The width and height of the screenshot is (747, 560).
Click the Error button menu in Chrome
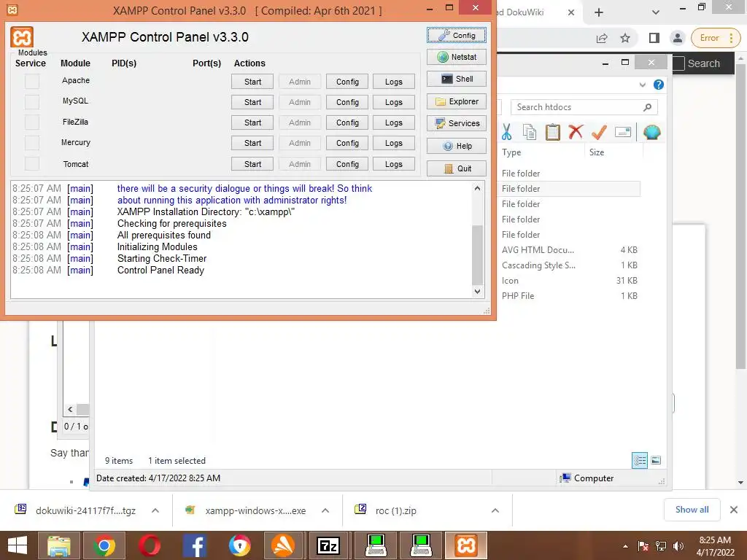point(716,38)
